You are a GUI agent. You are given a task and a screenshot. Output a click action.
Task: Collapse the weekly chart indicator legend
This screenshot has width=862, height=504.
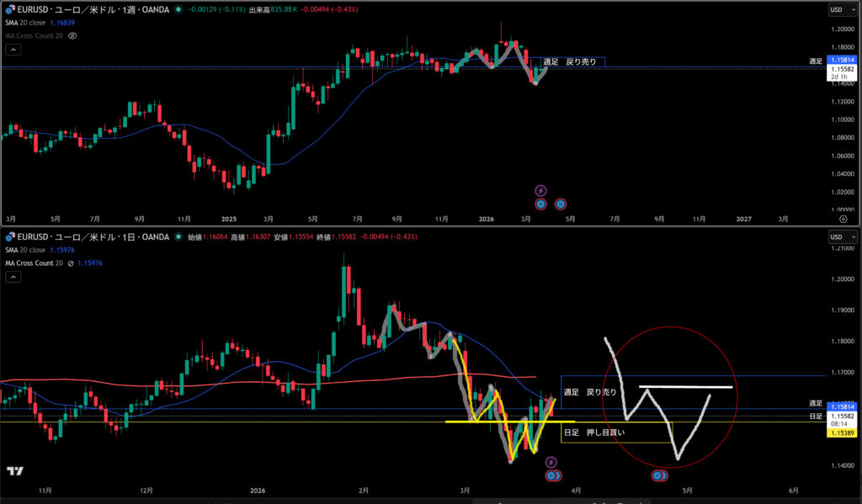(13, 50)
